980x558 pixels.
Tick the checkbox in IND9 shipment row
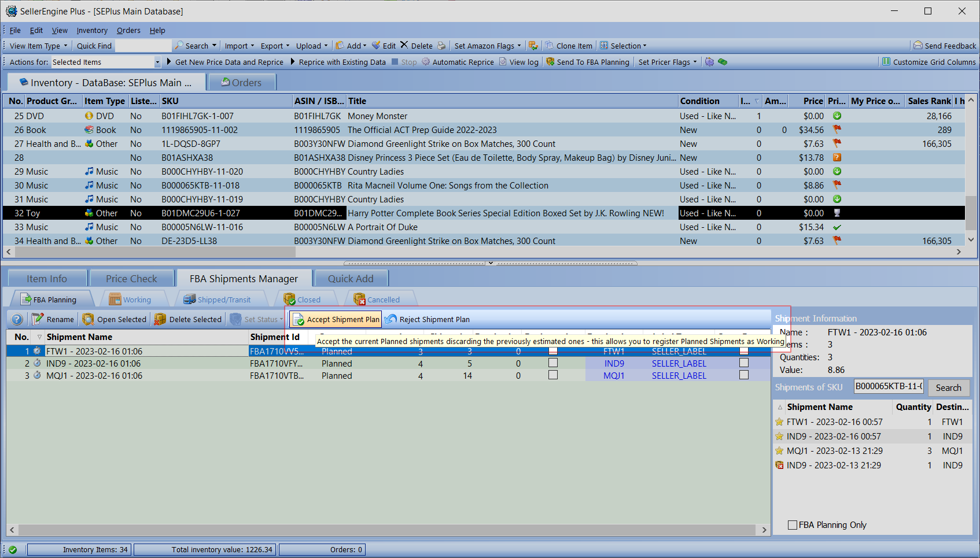coord(553,363)
